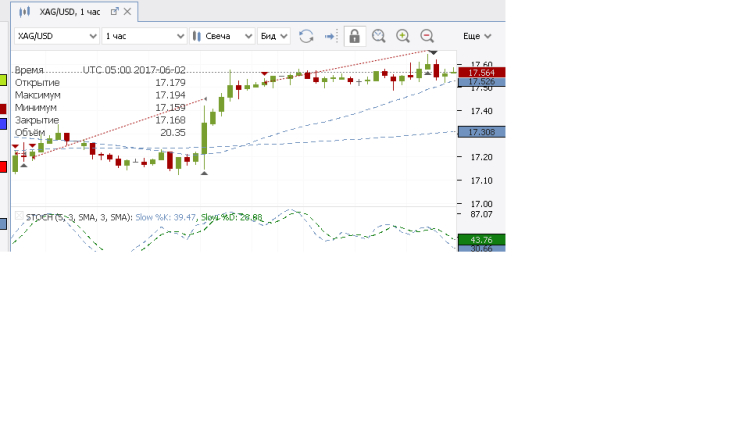Image resolution: width=750 pixels, height=422 pixels.
Task: Click the Максимум 17.194 value
Action: tap(170, 95)
